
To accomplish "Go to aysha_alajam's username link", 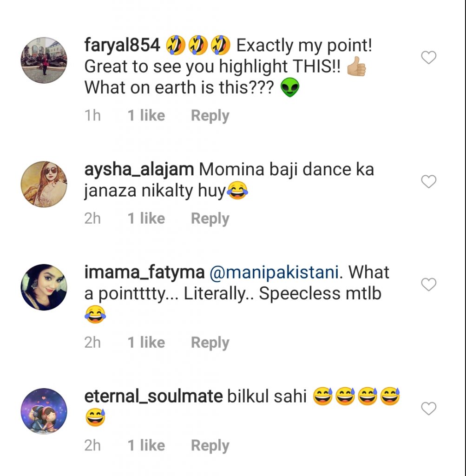I will 139,170.
